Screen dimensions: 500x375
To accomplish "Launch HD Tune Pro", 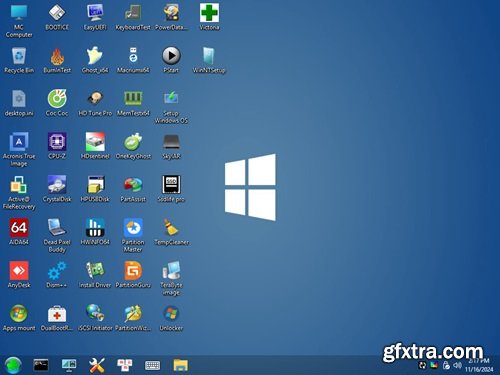I will point(95,103).
